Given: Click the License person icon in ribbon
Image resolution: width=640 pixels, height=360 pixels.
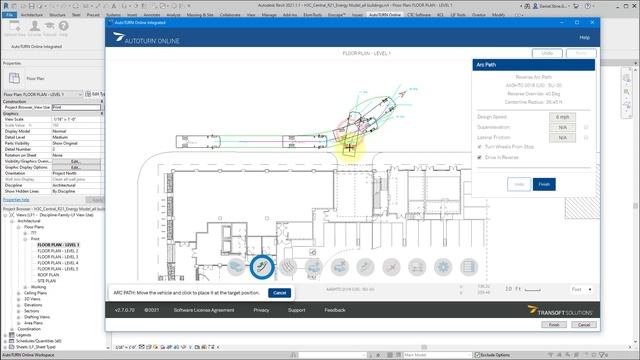Looking at the screenshot, I should point(35,26).
